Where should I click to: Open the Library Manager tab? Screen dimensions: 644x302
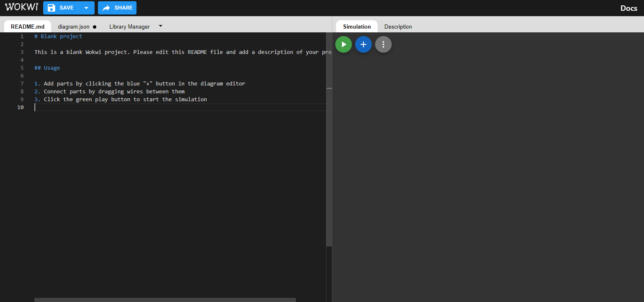pos(129,27)
